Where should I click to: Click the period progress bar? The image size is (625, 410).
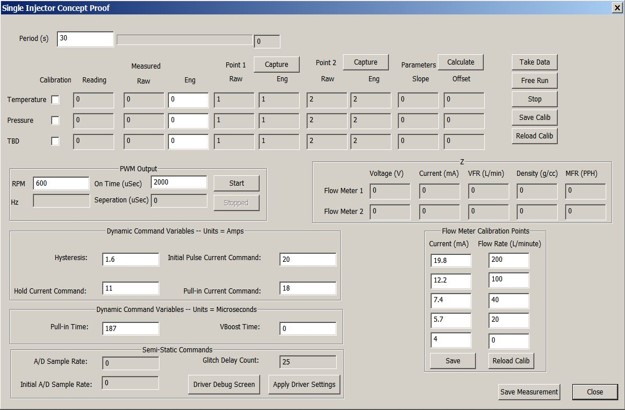click(x=185, y=40)
